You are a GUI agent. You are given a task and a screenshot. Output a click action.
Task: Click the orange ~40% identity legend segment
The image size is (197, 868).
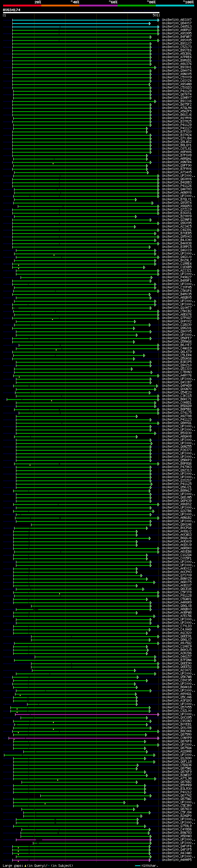(60, 6)
